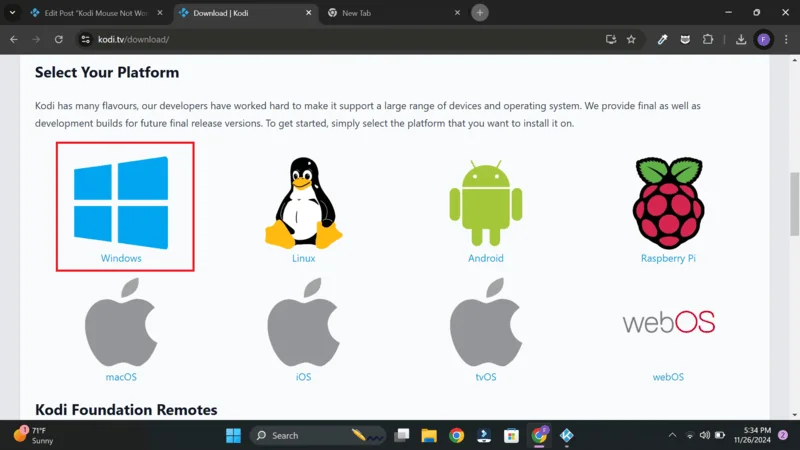This screenshot has width=800, height=450.
Task: Open Microsoft Store from taskbar
Action: click(511, 435)
